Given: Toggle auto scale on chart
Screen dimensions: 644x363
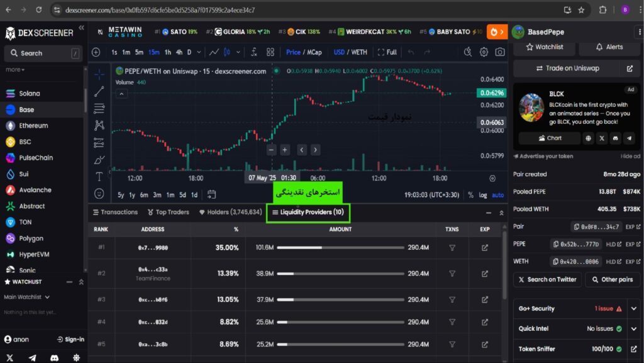Looking at the screenshot, I should point(498,195).
